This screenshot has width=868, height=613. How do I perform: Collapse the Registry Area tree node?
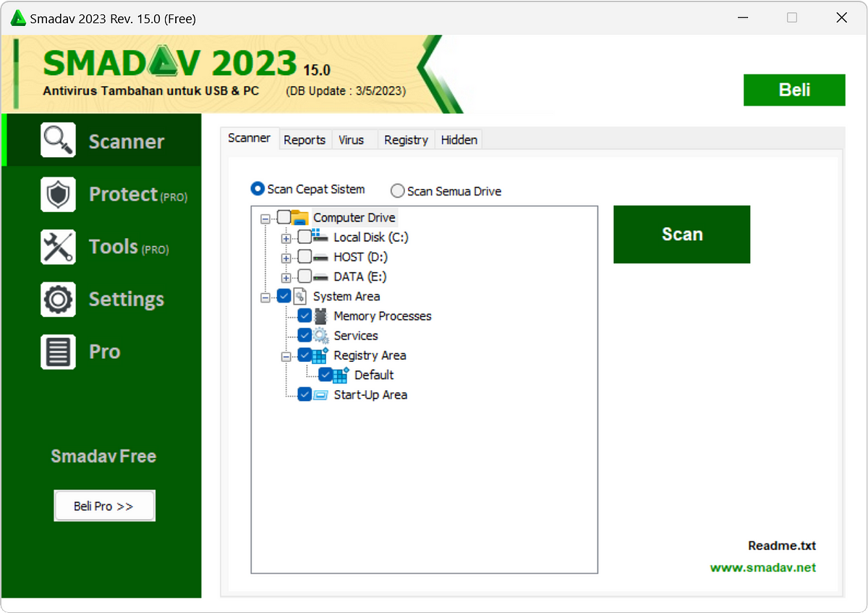(286, 356)
